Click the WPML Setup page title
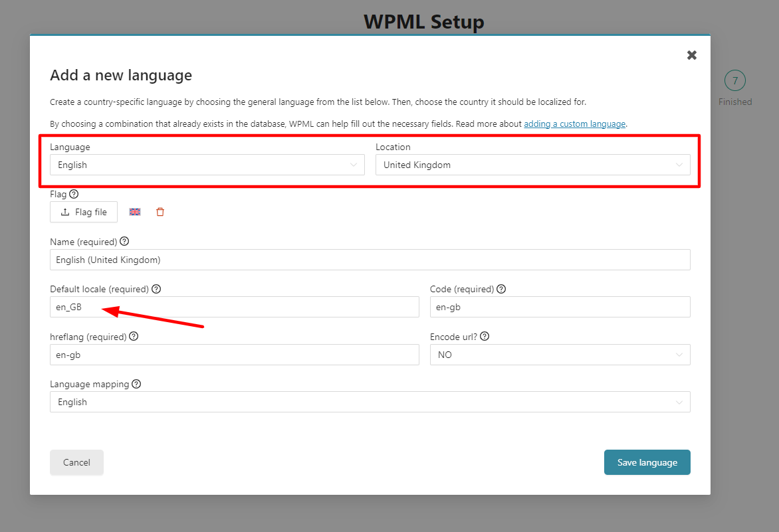Image resolution: width=779 pixels, height=532 pixels. (424, 22)
